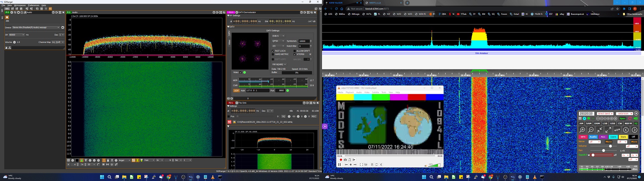Click KiwiSDR page right arrow icon
This screenshot has width=644, height=181.
(635, 130)
